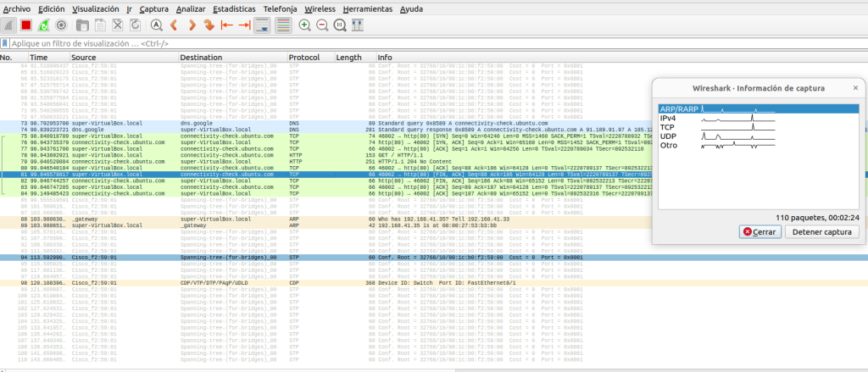868x372 pixels.
Task: Open the Estadísticas menu
Action: pyautogui.click(x=236, y=8)
